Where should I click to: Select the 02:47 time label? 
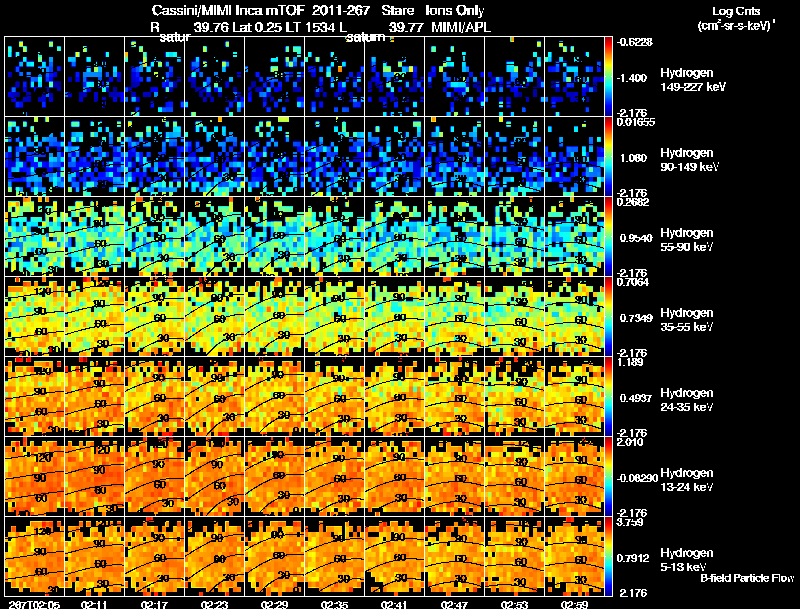pyautogui.click(x=455, y=603)
